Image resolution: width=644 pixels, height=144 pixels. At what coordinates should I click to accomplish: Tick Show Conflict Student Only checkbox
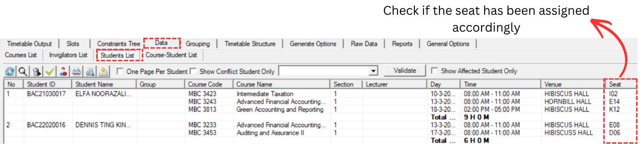click(193, 71)
